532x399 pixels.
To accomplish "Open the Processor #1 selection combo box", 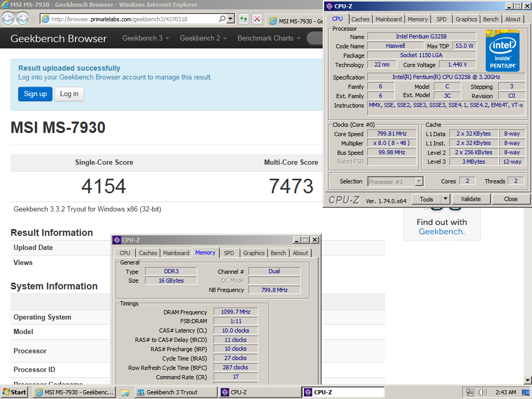I will tap(395, 182).
